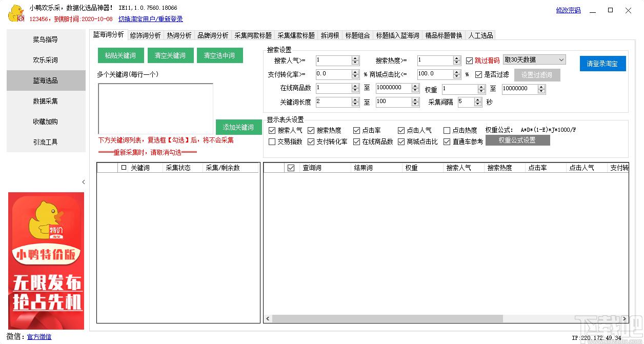The height and width of the screenshot is (344, 644).
Task: Collapse the left sidebar with the arrow
Action: pyautogui.click(x=84, y=182)
